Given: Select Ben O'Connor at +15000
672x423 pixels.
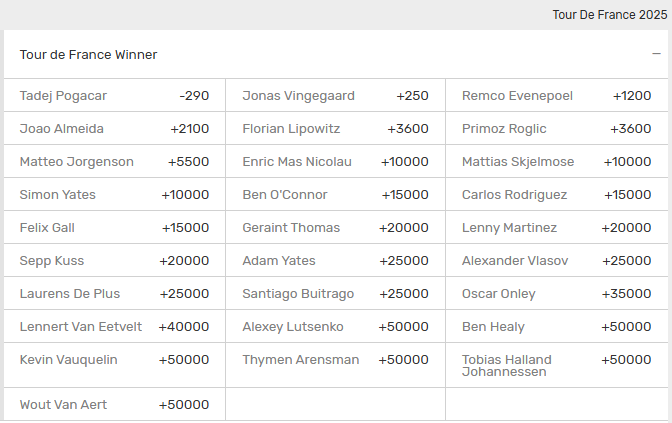Looking at the screenshot, I should click(335, 195).
